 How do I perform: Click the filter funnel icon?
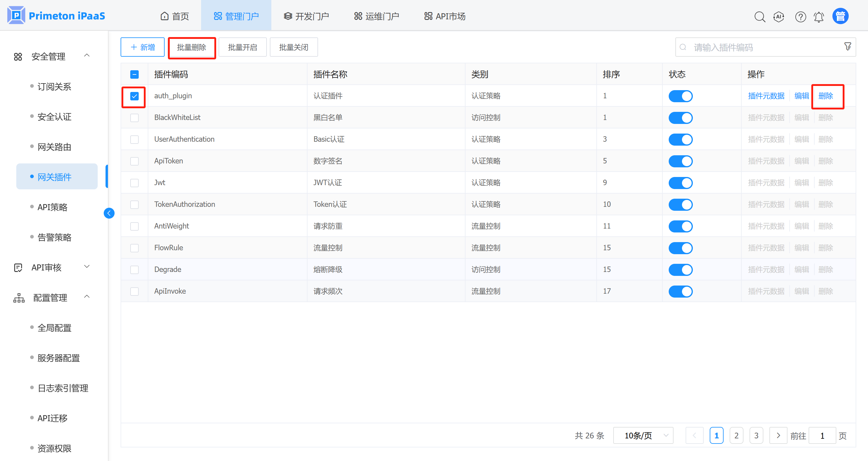(x=848, y=46)
